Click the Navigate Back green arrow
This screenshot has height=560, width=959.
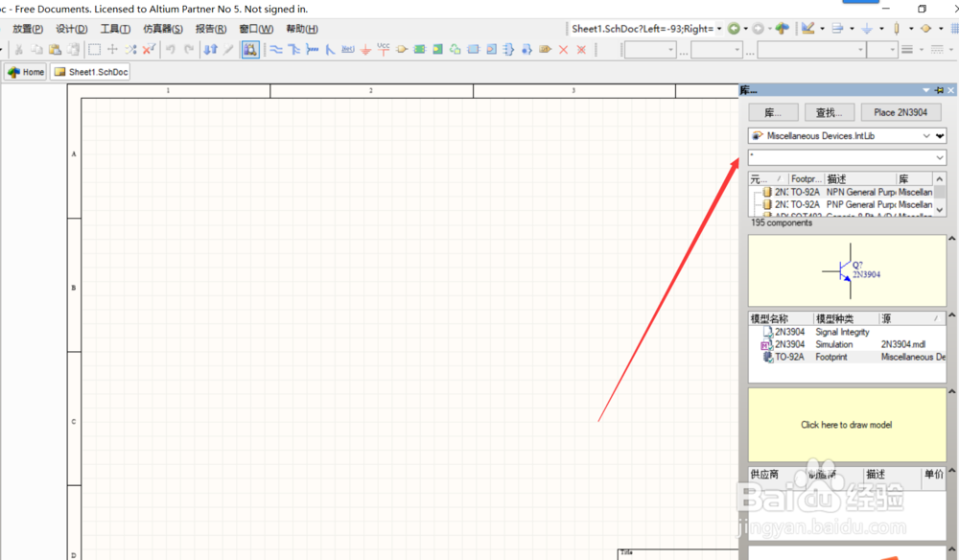734,28
